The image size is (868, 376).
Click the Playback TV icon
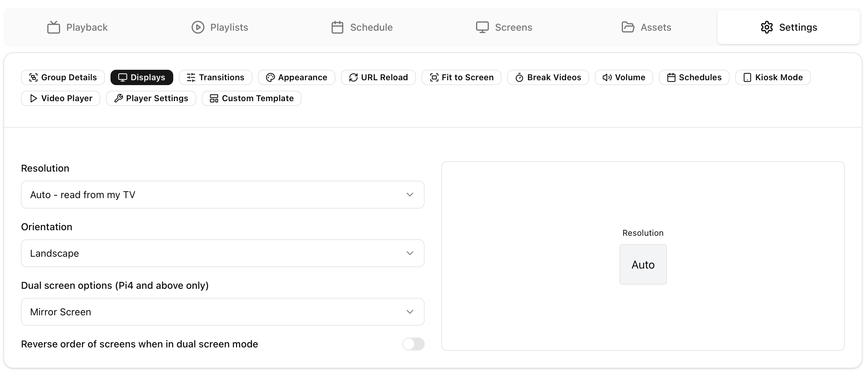54,27
